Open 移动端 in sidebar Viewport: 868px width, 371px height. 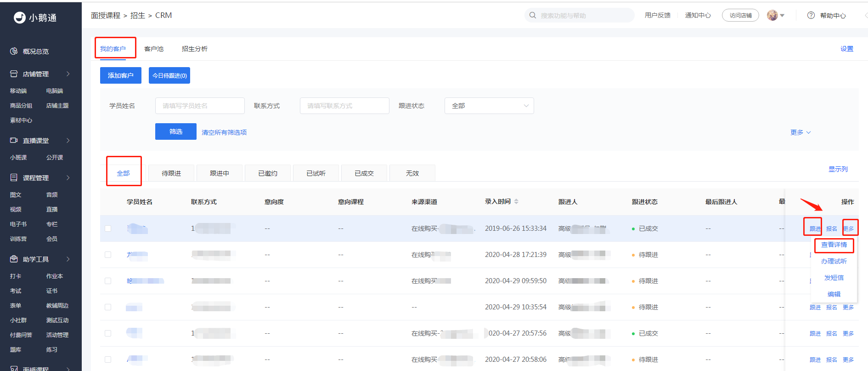[x=18, y=91]
